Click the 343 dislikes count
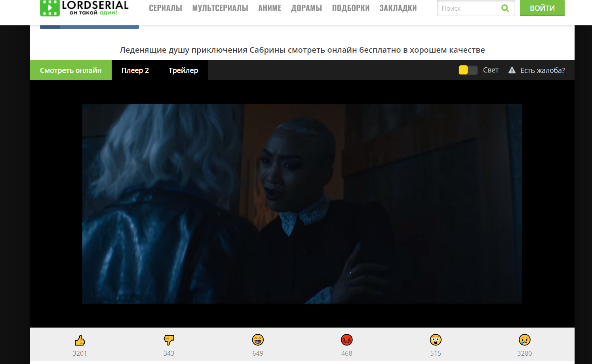This screenshot has width=592, height=364. [x=169, y=353]
